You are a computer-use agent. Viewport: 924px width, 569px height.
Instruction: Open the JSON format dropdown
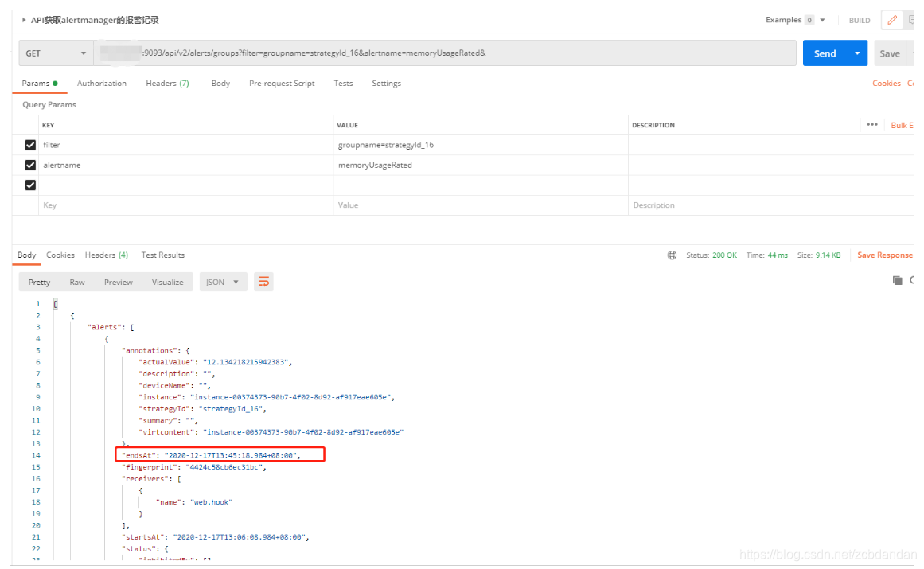(x=223, y=283)
